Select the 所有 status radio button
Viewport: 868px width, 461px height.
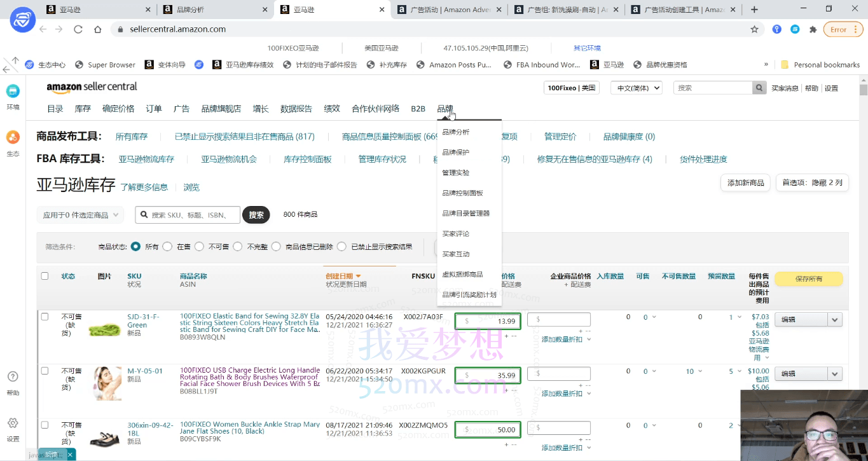coord(135,247)
